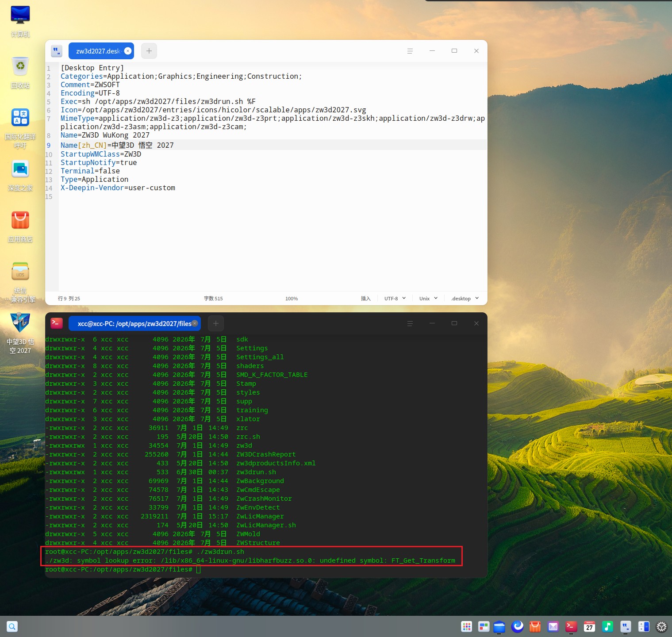This screenshot has height=637, width=672.
Task: Close the zw3d2027.desktop tab
Action: 128,51
